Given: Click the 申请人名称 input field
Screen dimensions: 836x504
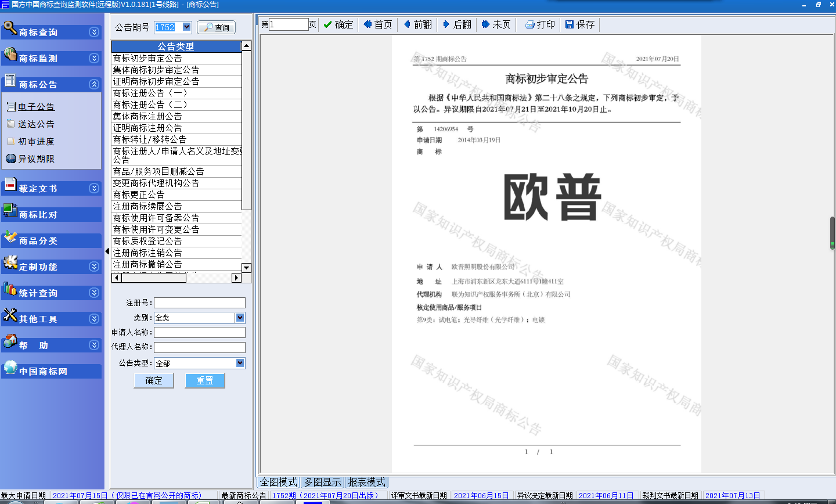Looking at the screenshot, I should [199, 332].
